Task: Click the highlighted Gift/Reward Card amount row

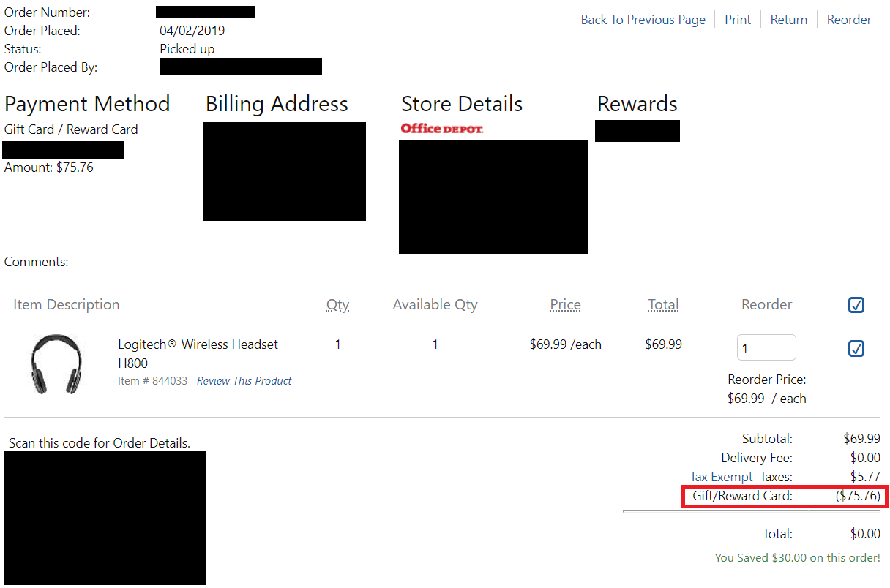Action: click(x=784, y=497)
